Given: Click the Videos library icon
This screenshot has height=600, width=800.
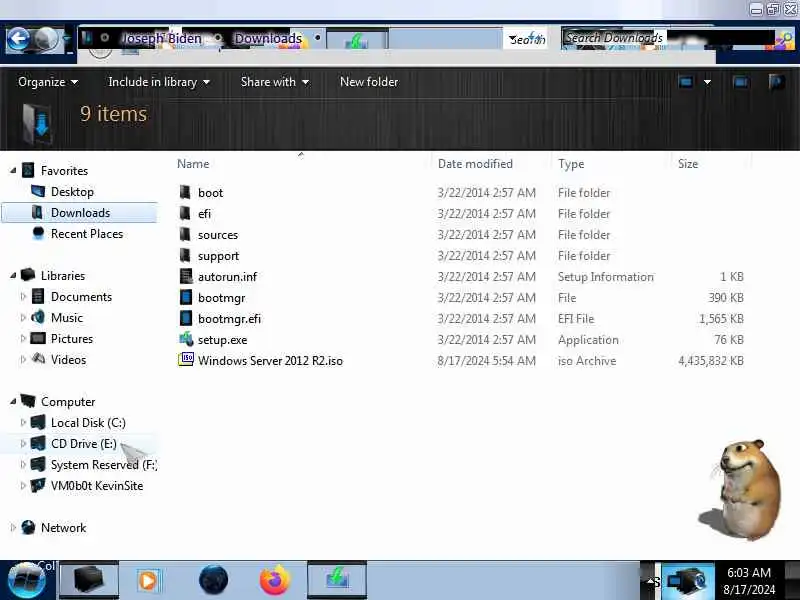Looking at the screenshot, I should 38,359.
